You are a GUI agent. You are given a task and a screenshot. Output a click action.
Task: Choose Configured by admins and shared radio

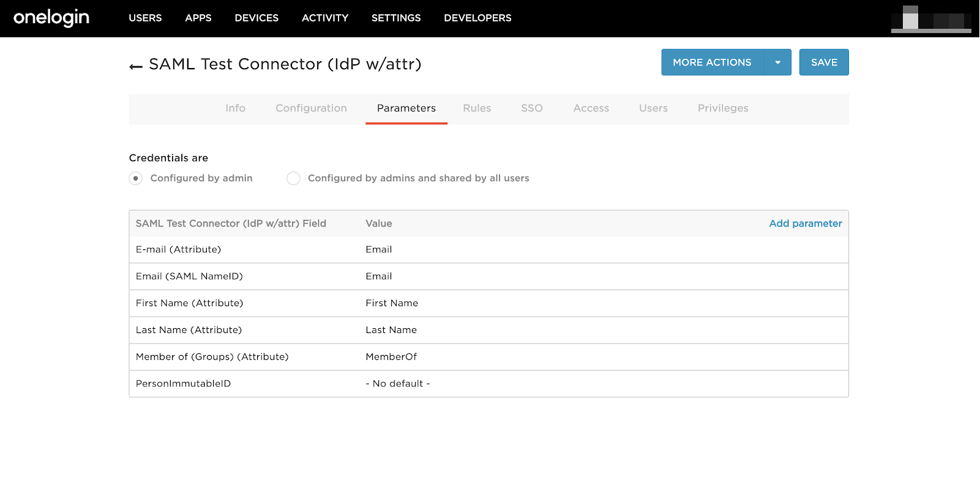pos(294,178)
